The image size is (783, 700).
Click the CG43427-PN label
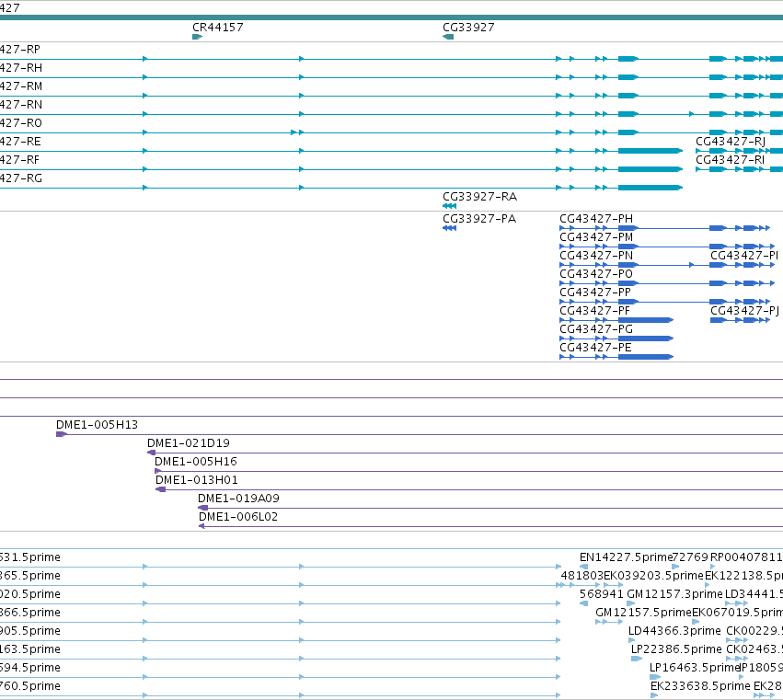(x=596, y=255)
